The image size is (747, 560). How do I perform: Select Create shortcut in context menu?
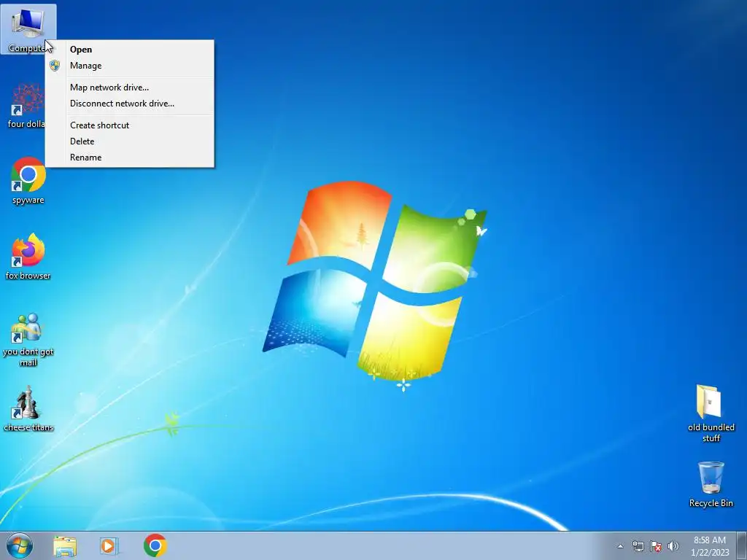[130, 125]
